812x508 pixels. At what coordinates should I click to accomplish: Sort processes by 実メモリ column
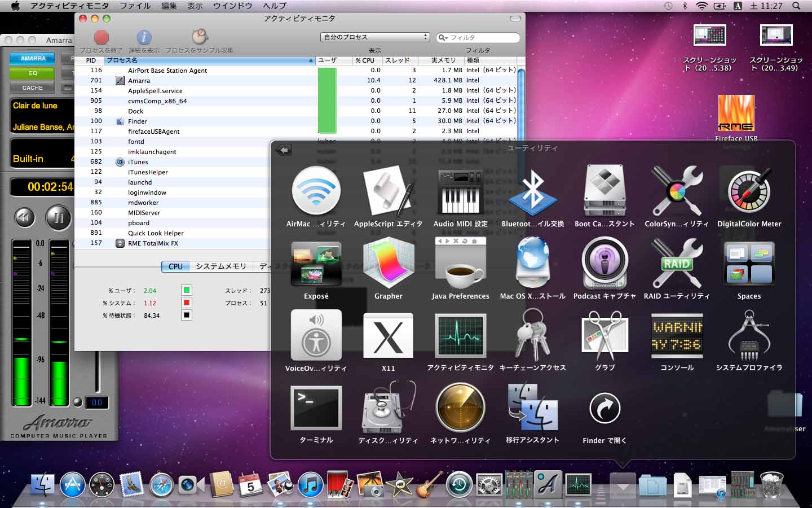click(442, 60)
